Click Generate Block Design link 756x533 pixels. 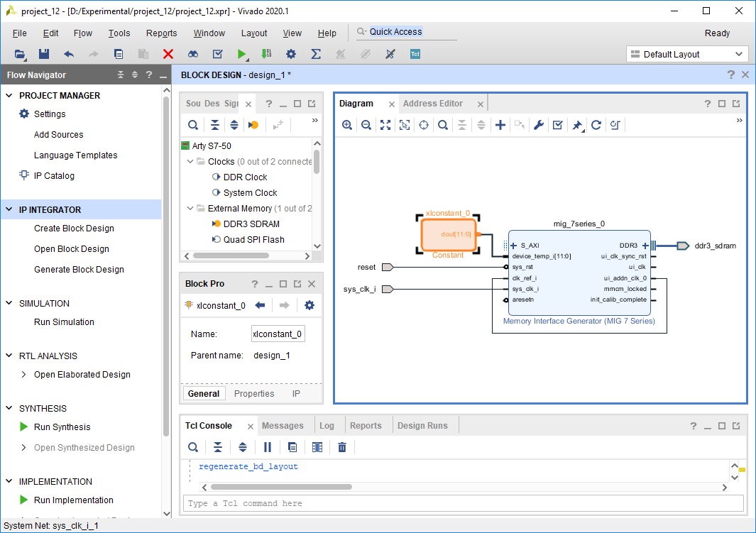[x=79, y=270]
